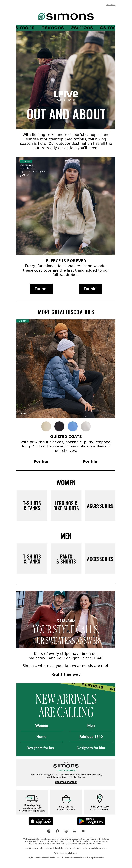132x868 pixels.
Task: Open the LinkedIn social icon
Action: pyautogui.click(x=75, y=831)
